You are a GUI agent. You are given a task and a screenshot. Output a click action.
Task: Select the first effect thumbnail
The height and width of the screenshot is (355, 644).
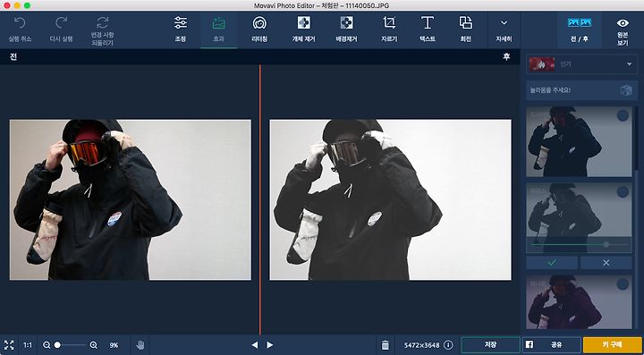click(579, 141)
